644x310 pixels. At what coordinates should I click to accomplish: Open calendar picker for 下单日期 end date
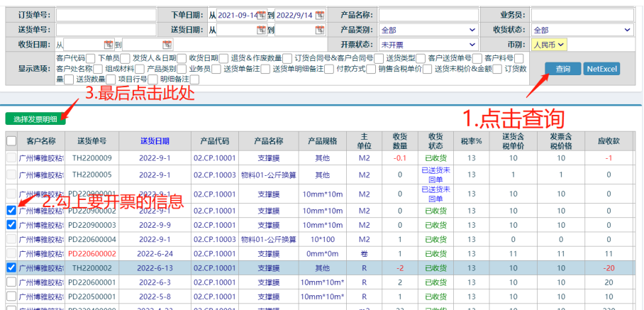[x=319, y=15]
